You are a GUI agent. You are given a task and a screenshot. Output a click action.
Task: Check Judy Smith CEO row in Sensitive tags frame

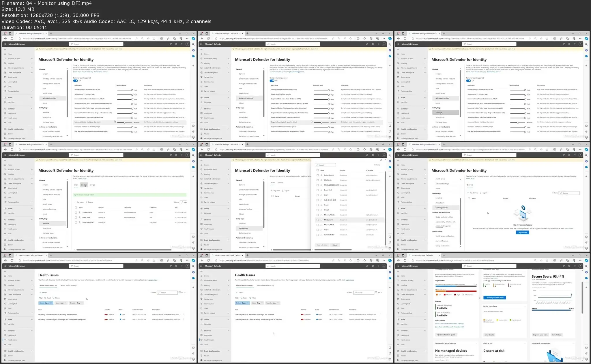coord(76,222)
